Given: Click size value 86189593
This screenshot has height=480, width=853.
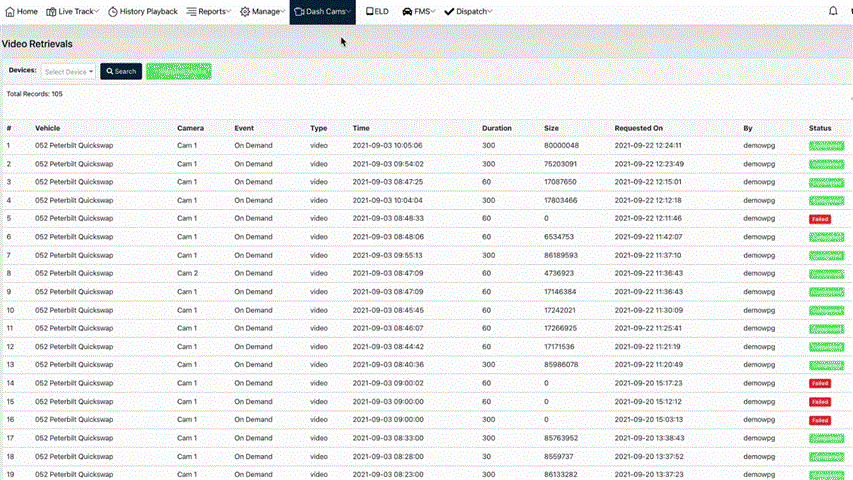Looking at the screenshot, I should (x=561, y=255).
